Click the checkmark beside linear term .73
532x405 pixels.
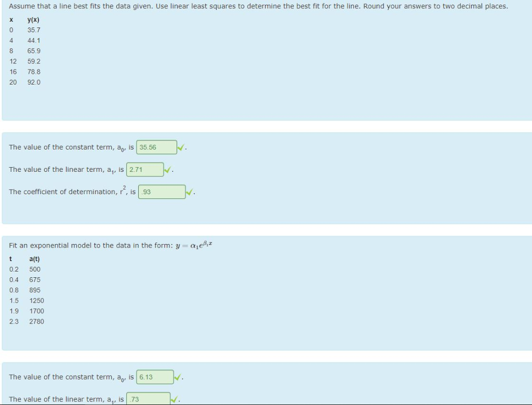pos(174,399)
